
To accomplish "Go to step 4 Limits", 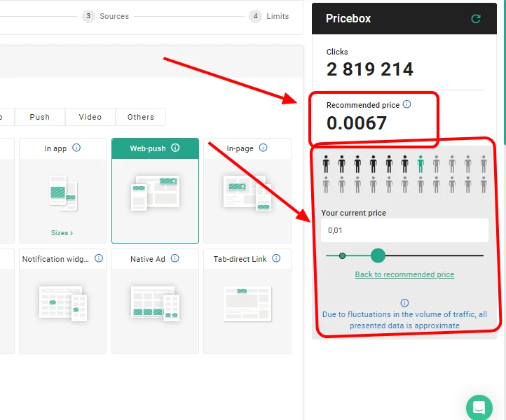I will (x=269, y=16).
